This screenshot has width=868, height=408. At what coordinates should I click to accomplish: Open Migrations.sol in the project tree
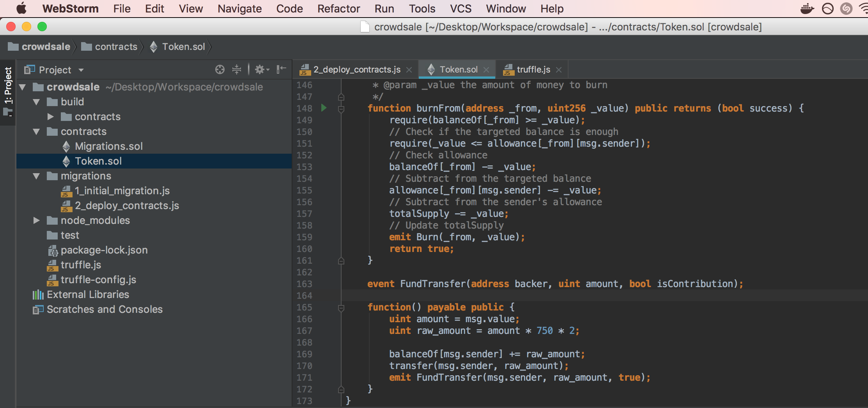(x=108, y=146)
